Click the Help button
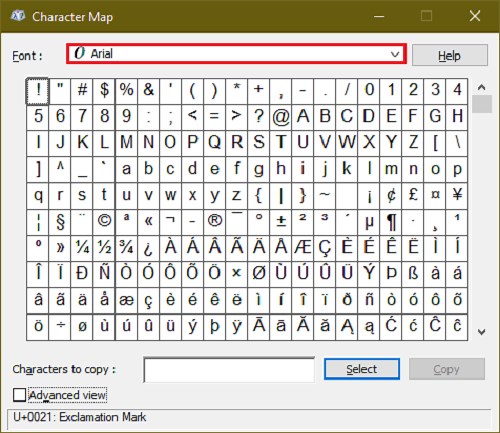Screen dimensions: 500x433 click(450, 55)
